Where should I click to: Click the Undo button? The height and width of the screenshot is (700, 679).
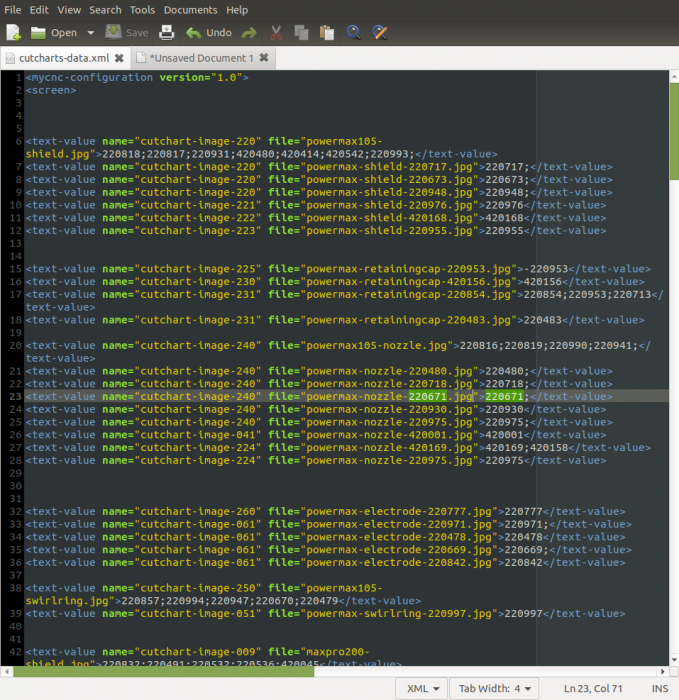click(209, 33)
